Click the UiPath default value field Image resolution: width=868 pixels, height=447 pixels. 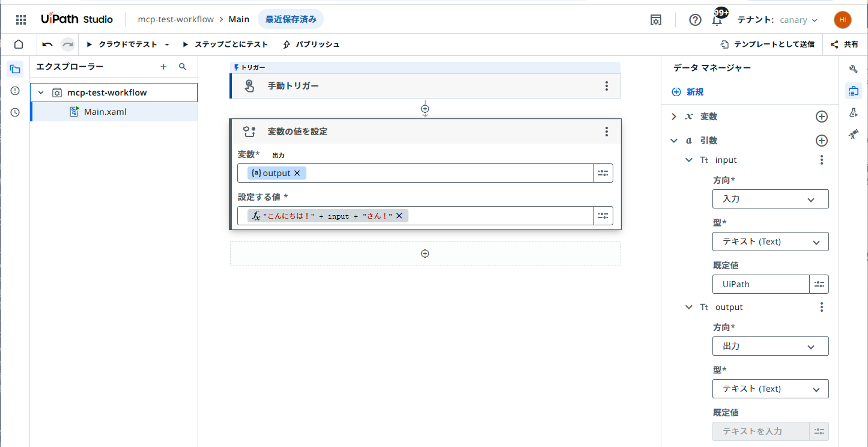761,284
